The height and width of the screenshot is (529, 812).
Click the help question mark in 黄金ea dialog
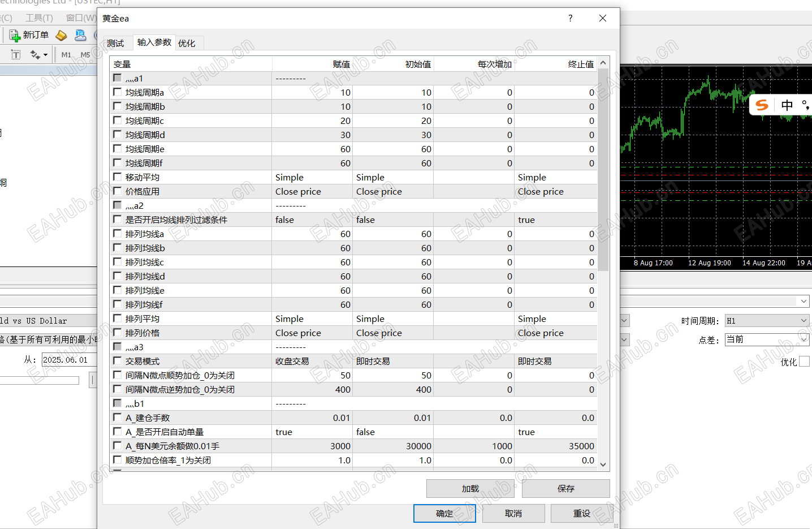570,18
